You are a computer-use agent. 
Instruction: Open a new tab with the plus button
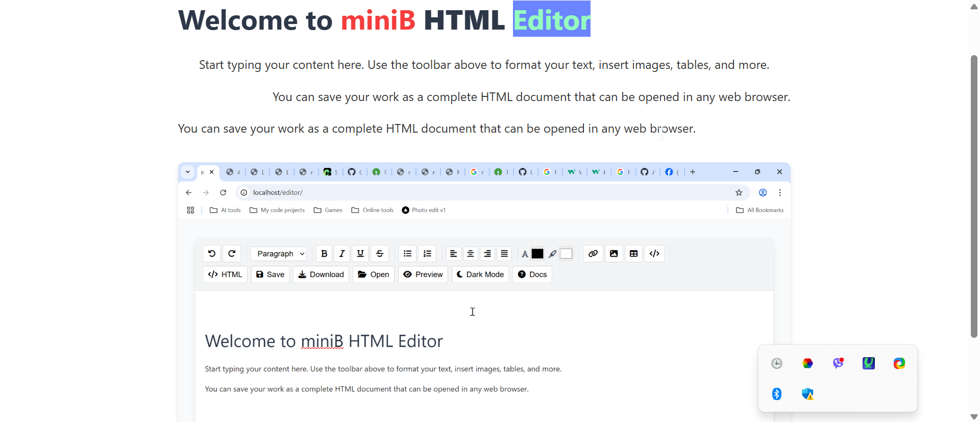(x=693, y=172)
